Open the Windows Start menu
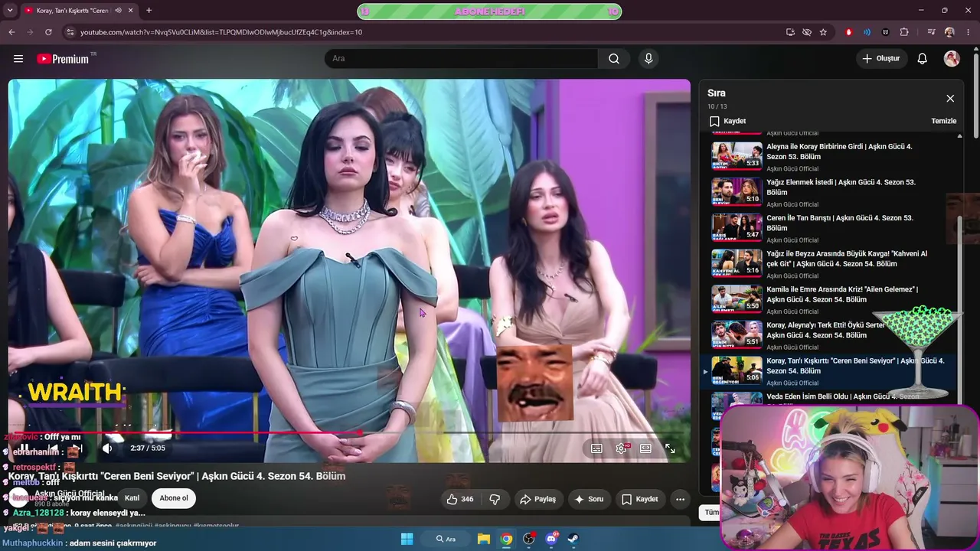This screenshot has height=551, width=980. [x=407, y=539]
